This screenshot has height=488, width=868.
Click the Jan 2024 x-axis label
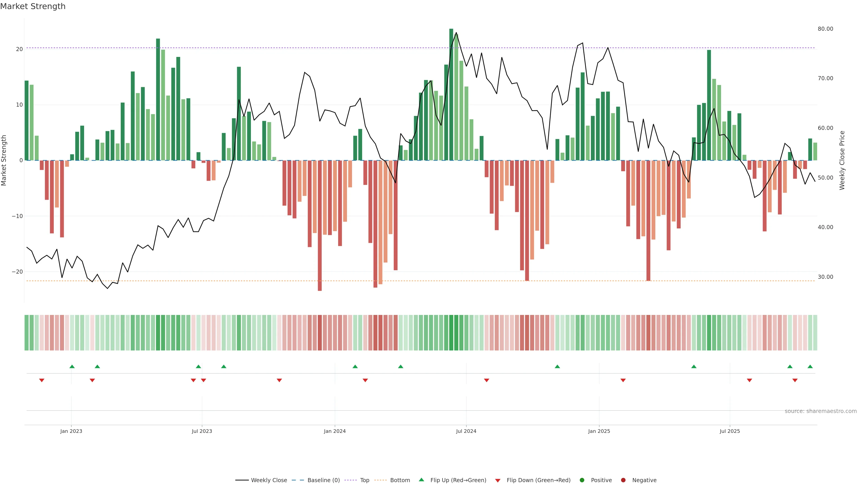pyautogui.click(x=335, y=431)
